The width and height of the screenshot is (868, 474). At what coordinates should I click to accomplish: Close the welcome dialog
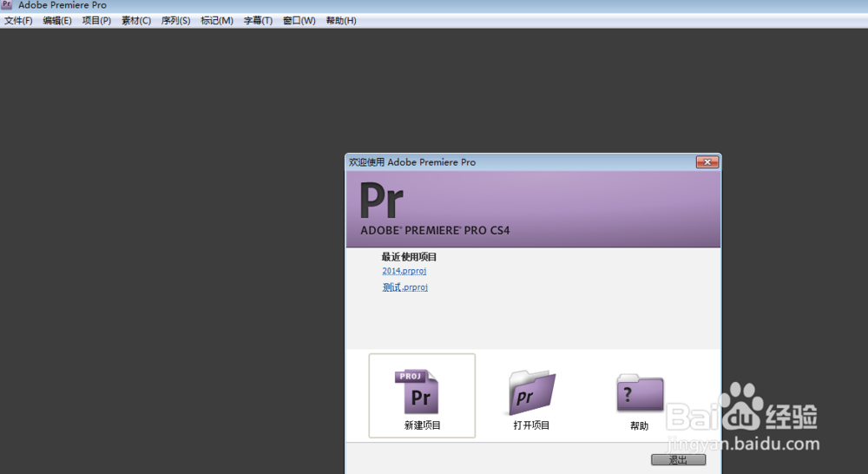coord(707,162)
